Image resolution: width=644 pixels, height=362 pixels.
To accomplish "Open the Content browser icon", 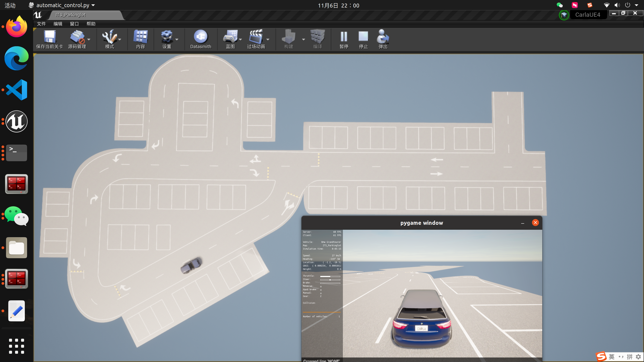I will (x=140, y=37).
